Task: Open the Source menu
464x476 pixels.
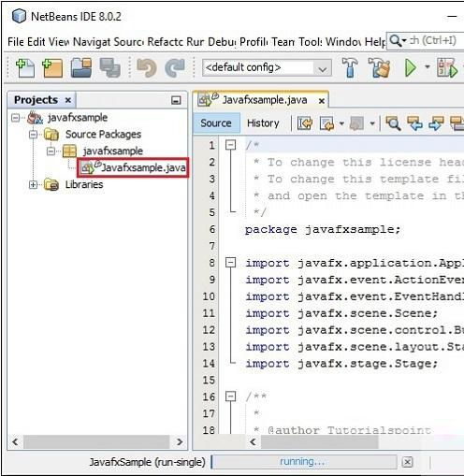Action: [x=129, y=41]
